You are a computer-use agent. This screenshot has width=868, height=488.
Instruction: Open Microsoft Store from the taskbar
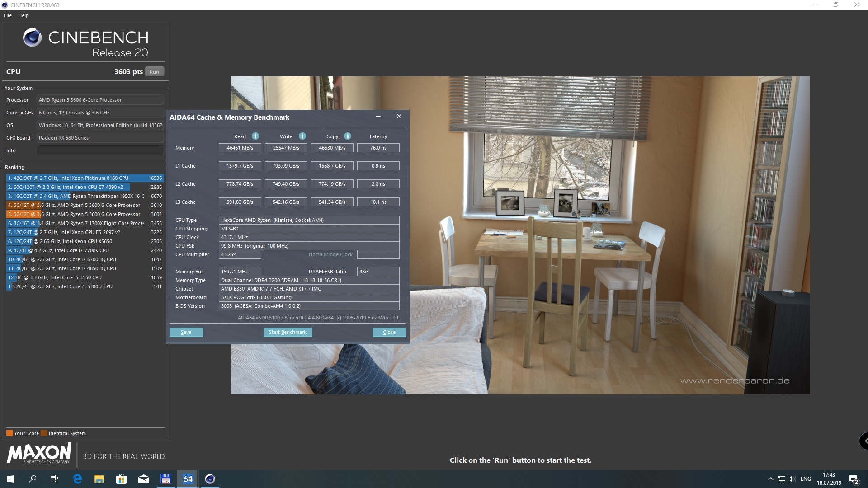121,479
